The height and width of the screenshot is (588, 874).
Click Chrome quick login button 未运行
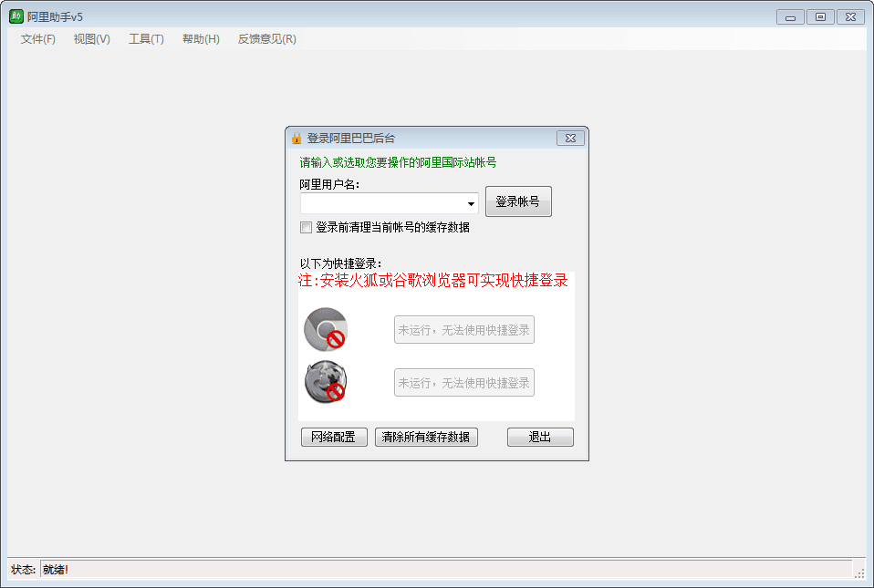pyautogui.click(x=463, y=330)
